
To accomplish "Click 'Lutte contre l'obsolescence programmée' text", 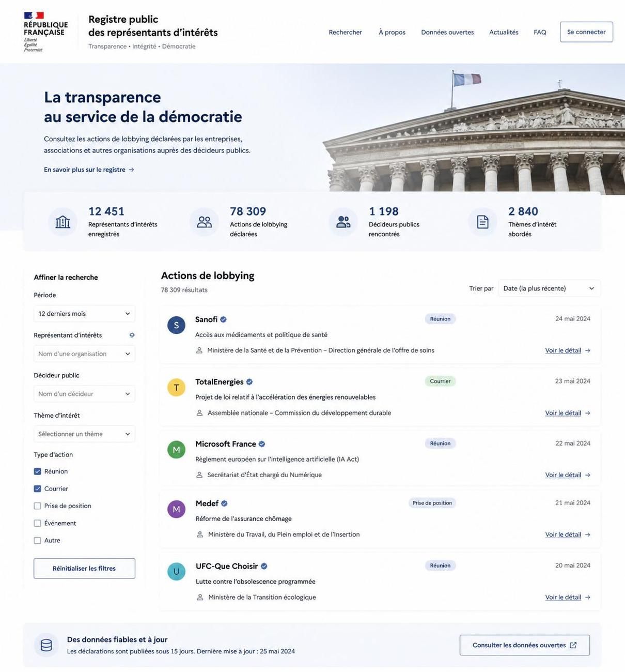I will tap(256, 582).
